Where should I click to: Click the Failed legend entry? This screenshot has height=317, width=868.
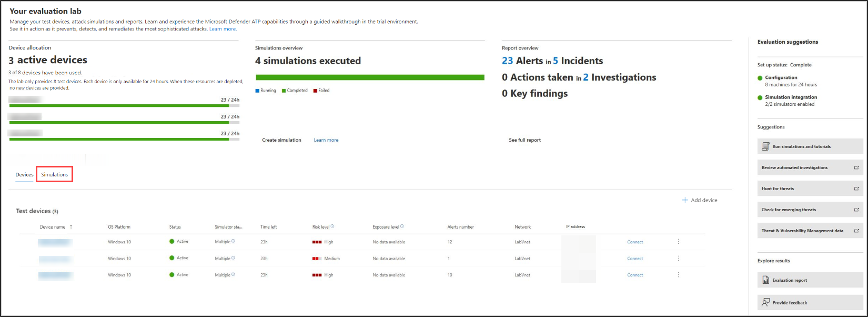(321, 91)
